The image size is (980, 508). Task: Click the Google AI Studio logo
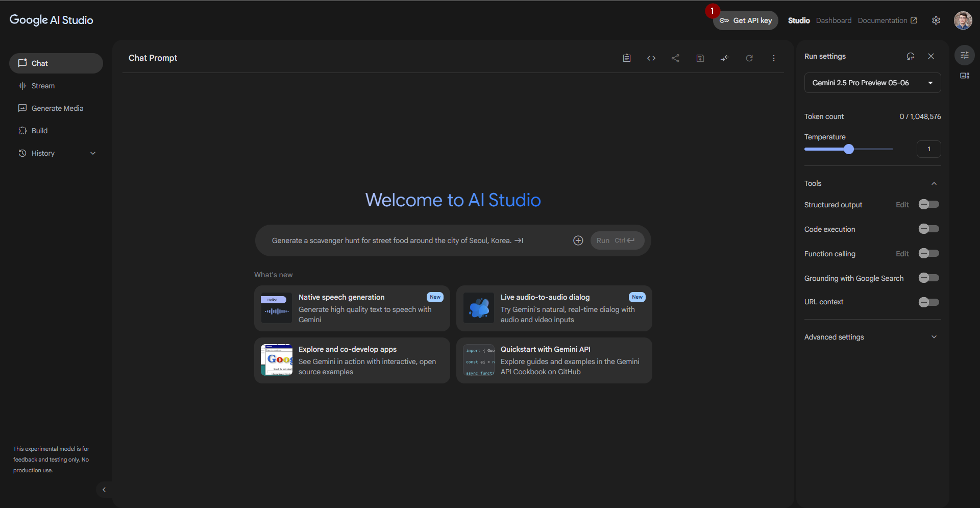click(x=51, y=20)
